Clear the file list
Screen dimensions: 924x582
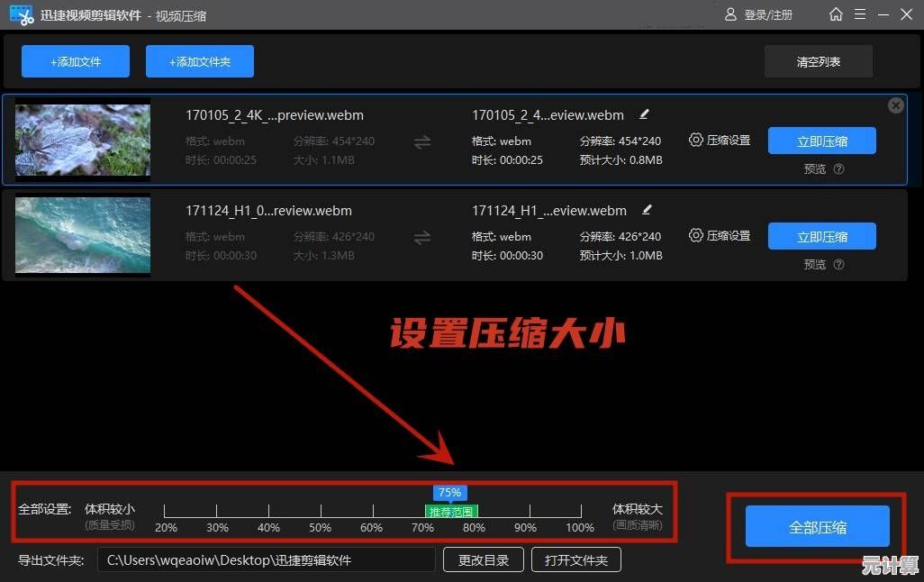818,62
